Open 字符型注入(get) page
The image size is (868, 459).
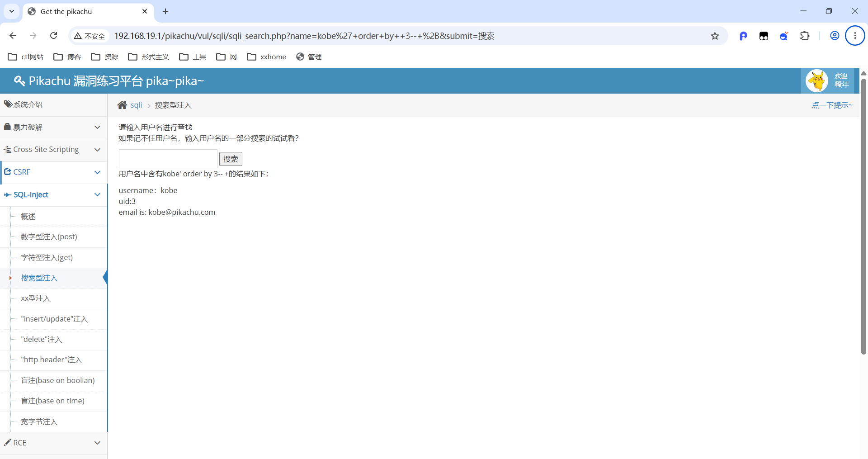(x=47, y=258)
